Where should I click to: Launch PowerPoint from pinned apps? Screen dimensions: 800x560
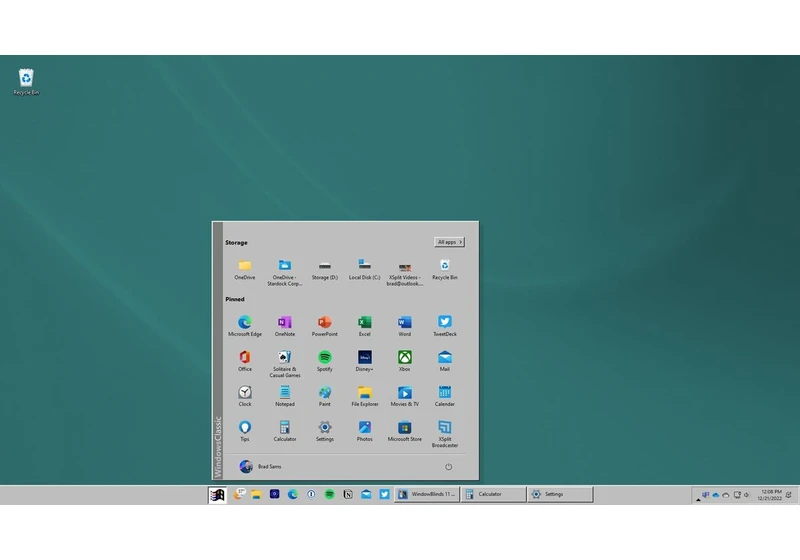324,326
